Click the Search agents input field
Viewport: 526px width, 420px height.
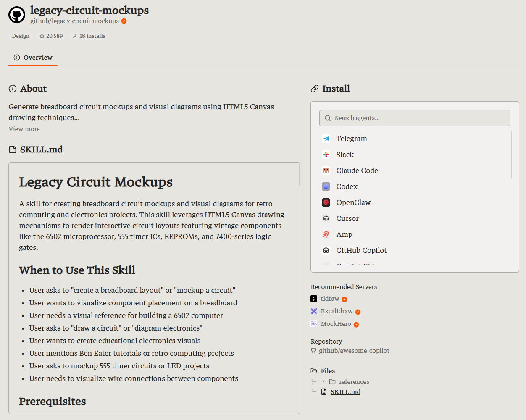[415, 118]
